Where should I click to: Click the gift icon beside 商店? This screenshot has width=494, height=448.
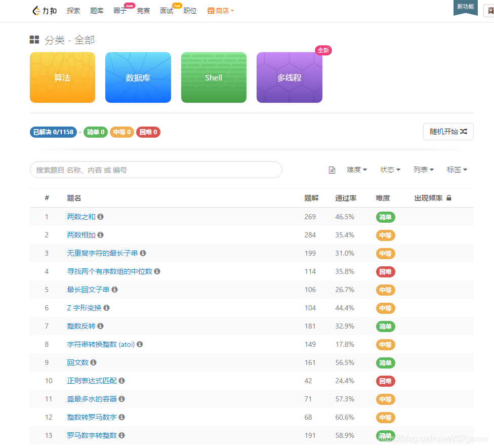[210, 10]
